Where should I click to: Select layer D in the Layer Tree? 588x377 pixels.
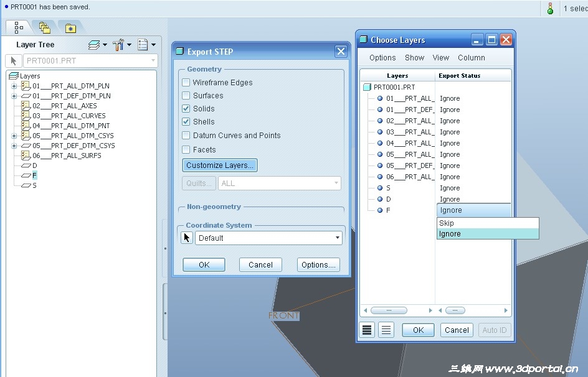click(x=34, y=165)
